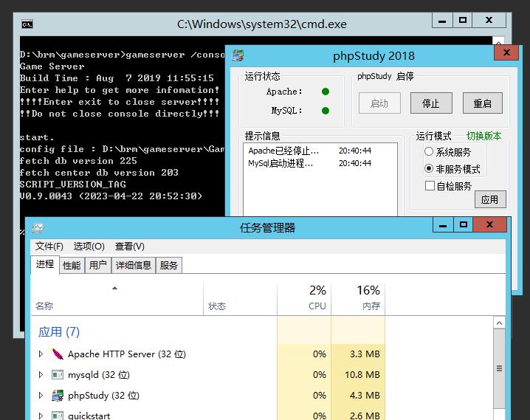The height and width of the screenshot is (420, 530).
Task: Open the 查看(V) menu
Action: (129, 247)
